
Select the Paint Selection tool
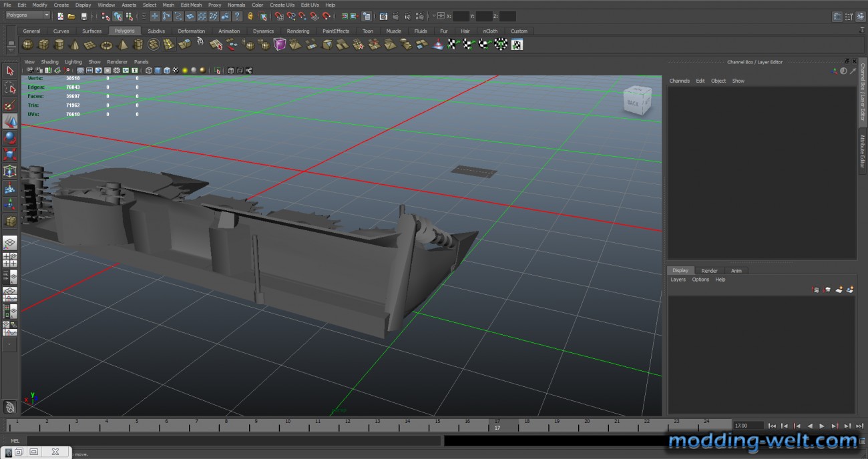click(10, 105)
